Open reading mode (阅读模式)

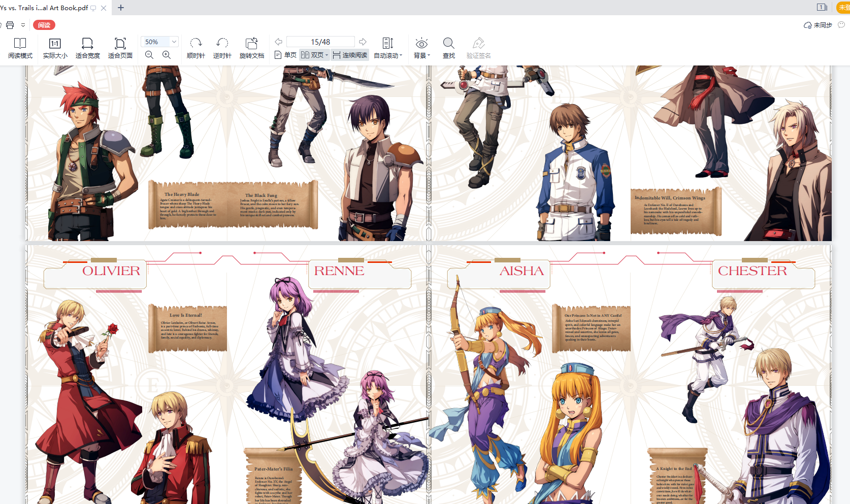click(x=20, y=48)
